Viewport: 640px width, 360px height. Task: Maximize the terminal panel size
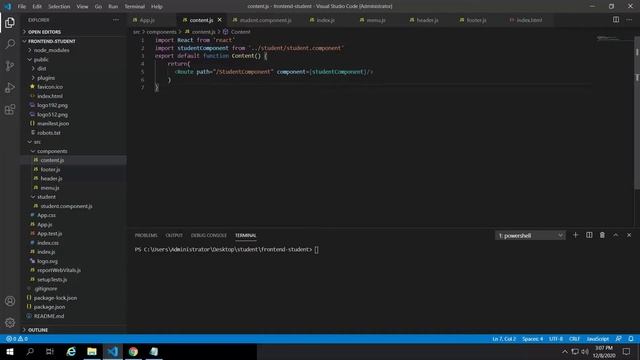click(616, 235)
